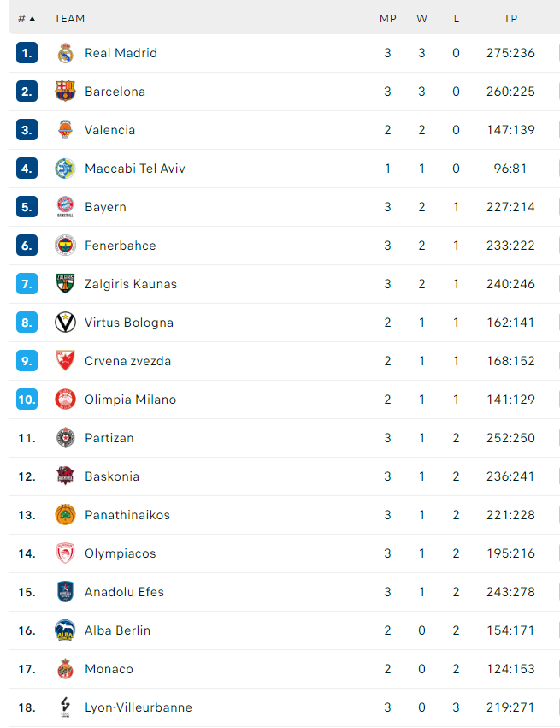Click the Valencia basketball logo
560x728 pixels.
(65, 130)
